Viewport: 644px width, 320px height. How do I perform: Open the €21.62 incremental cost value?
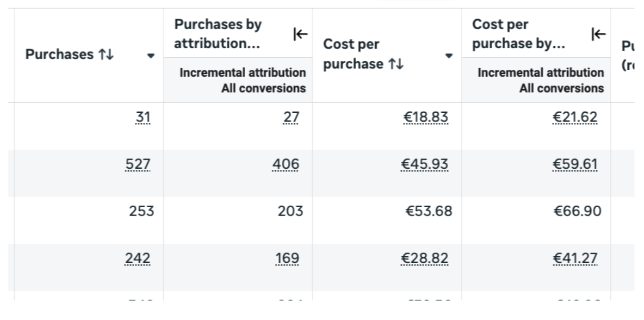(x=575, y=117)
